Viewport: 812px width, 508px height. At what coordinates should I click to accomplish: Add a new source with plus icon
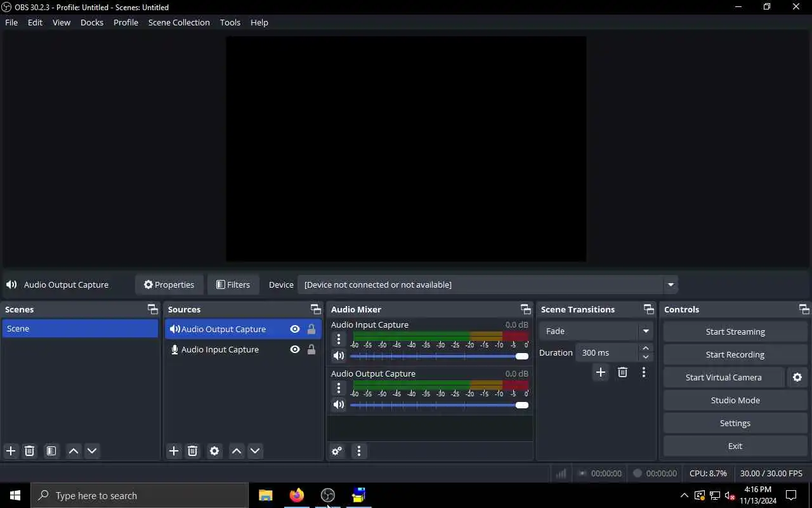174,451
